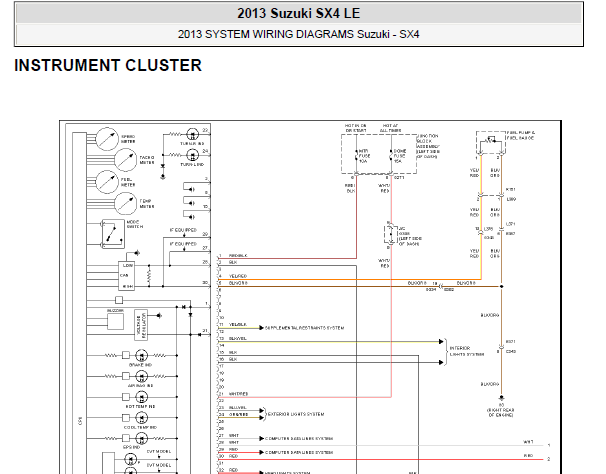The width and height of the screenshot is (606, 474).
Task: Click the hot temp indicator lamp symbol
Action: coord(141,397)
